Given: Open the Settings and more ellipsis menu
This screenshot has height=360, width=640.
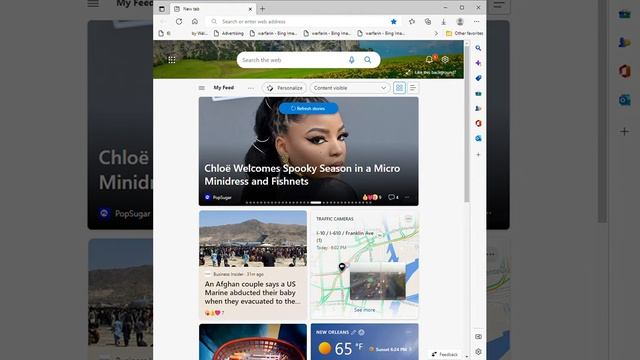Looking at the screenshot, I should tap(476, 22).
